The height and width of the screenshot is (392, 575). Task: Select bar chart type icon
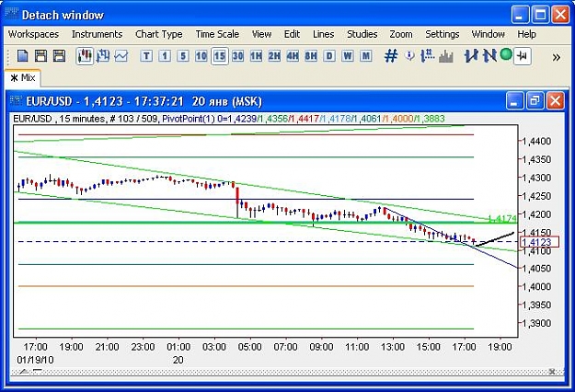pos(103,56)
